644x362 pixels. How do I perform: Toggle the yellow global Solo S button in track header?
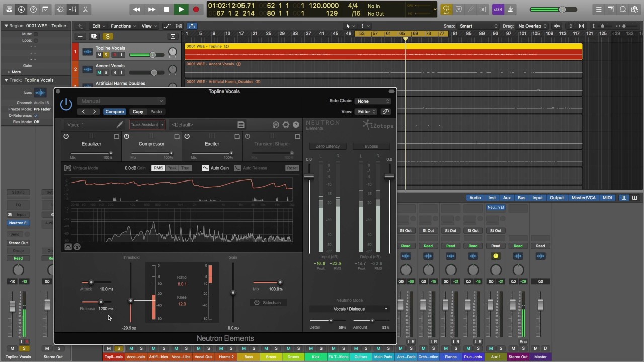[107, 36]
